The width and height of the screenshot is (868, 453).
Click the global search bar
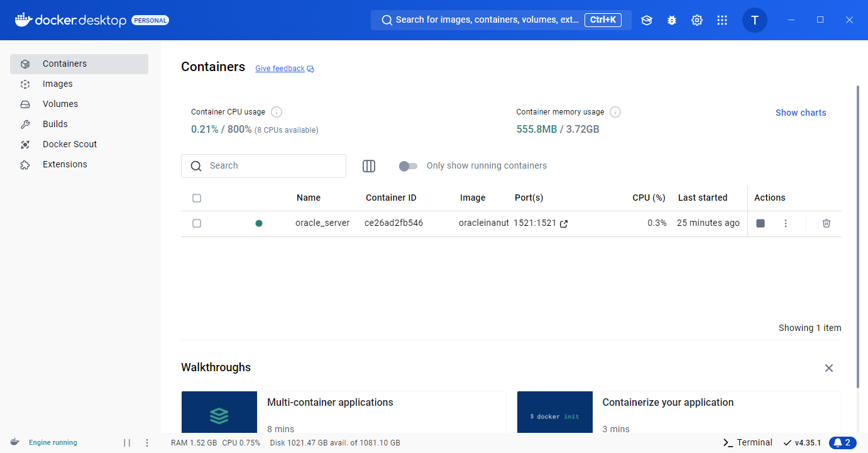[501, 20]
